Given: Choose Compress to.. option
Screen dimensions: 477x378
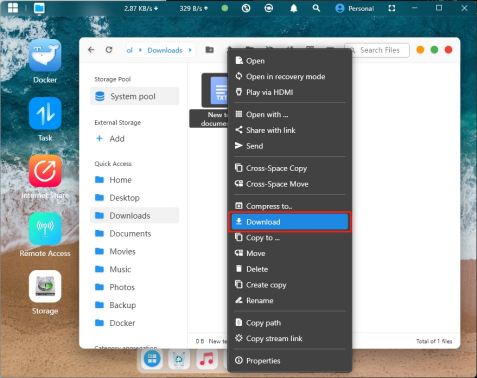Looking at the screenshot, I should click(x=289, y=206).
